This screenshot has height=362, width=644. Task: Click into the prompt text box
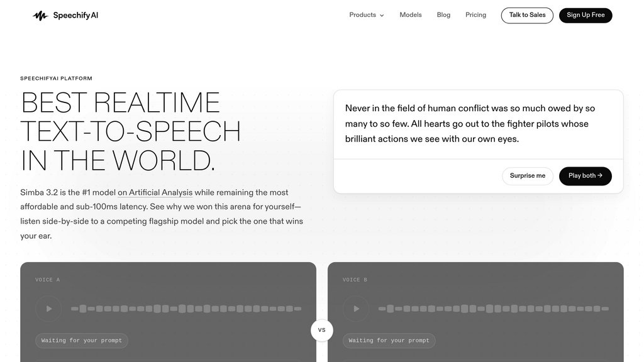click(479, 124)
